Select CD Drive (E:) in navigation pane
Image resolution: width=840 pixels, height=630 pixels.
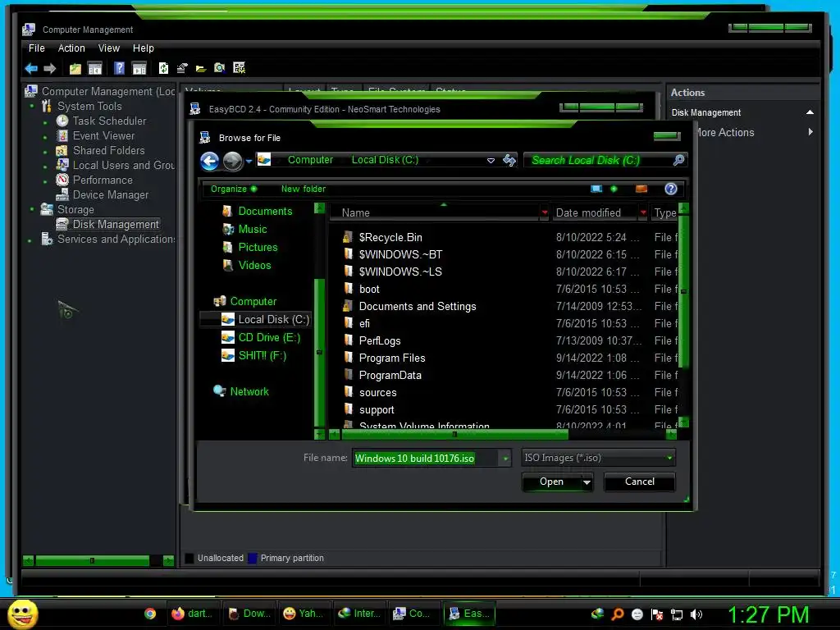pos(269,337)
